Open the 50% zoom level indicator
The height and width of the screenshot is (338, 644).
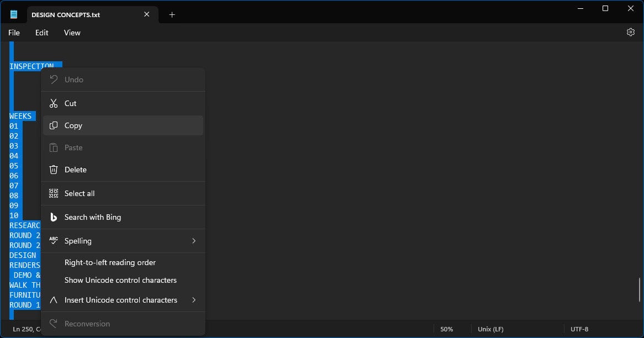point(446,329)
